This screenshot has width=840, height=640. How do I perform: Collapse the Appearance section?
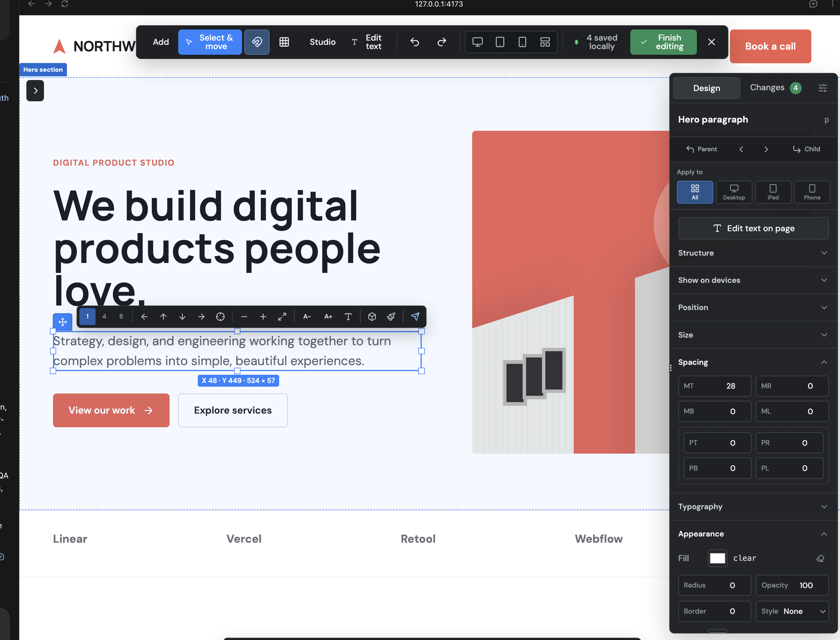click(753, 534)
